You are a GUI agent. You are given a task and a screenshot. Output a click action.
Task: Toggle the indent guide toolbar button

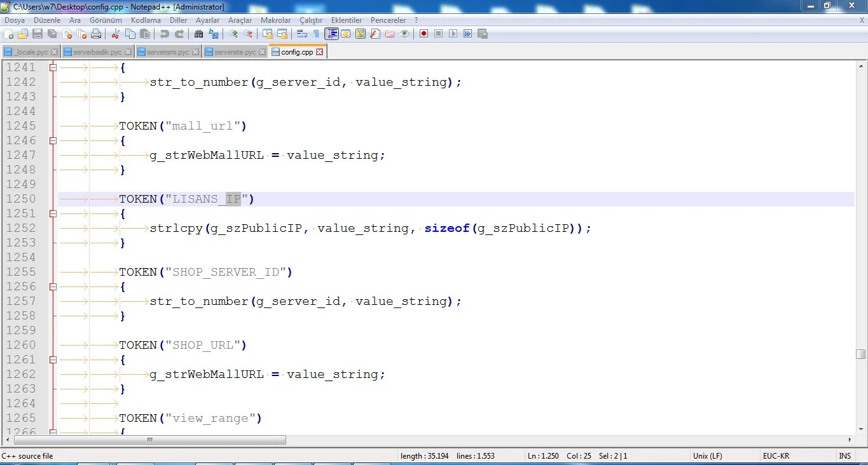pyautogui.click(x=331, y=34)
